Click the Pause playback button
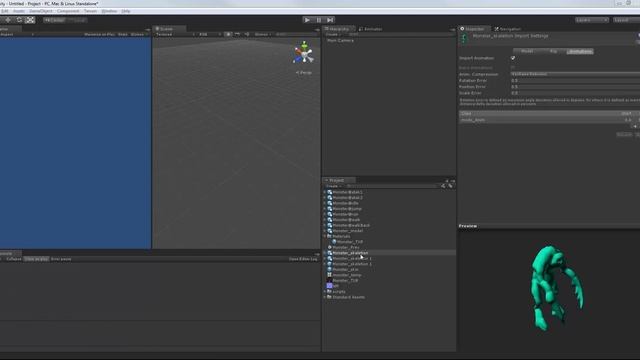 point(319,20)
